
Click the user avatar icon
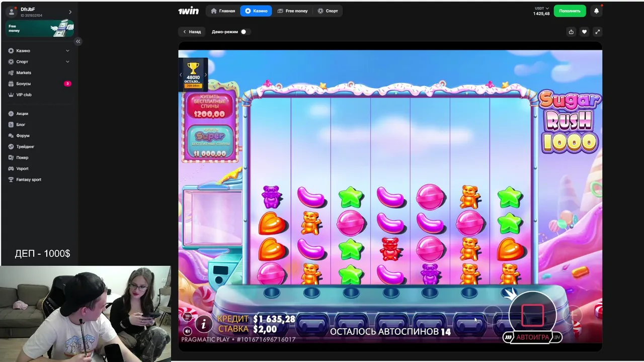click(x=12, y=12)
